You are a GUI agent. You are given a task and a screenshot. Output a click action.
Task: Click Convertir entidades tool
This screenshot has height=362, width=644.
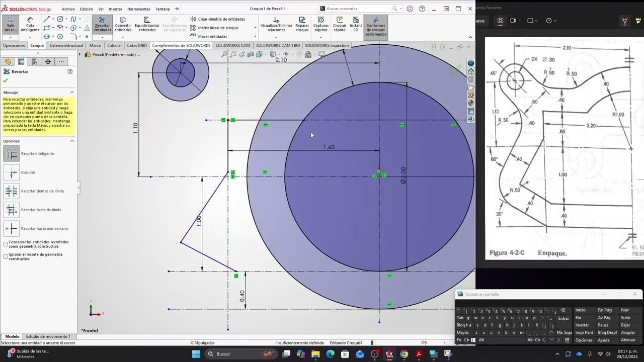tap(123, 24)
